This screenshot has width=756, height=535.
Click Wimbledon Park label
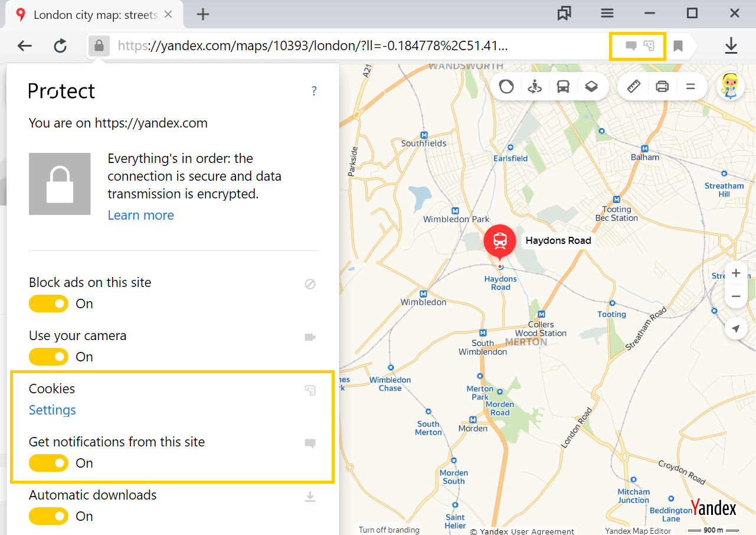click(456, 220)
